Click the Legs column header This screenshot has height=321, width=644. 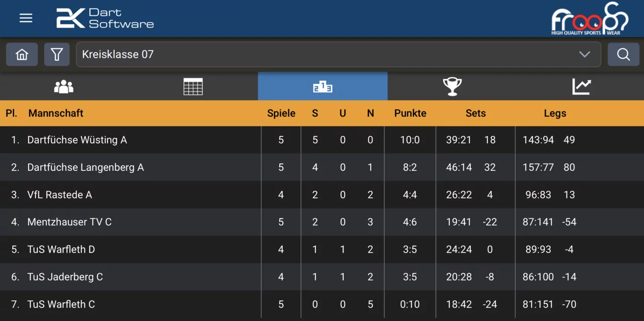pos(555,113)
